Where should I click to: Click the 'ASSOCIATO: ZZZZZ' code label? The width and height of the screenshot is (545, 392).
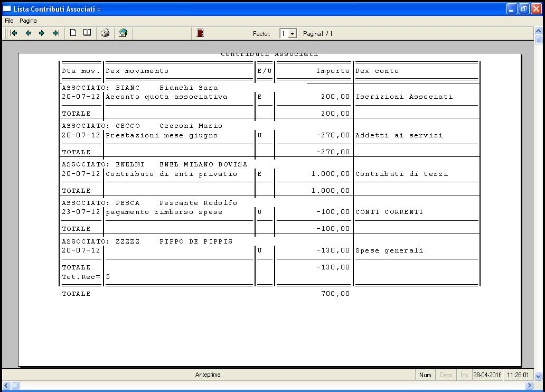point(101,241)
